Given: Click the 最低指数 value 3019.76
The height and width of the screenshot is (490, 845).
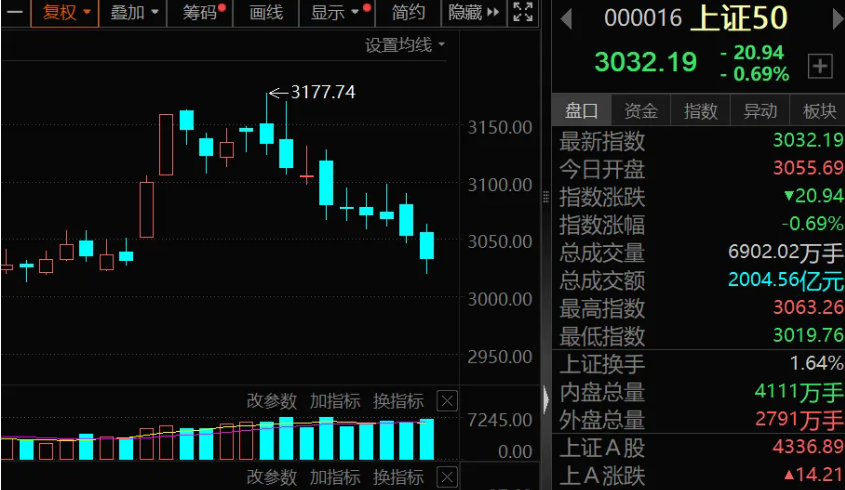Looking at the screenshot, I should point(808,335).
